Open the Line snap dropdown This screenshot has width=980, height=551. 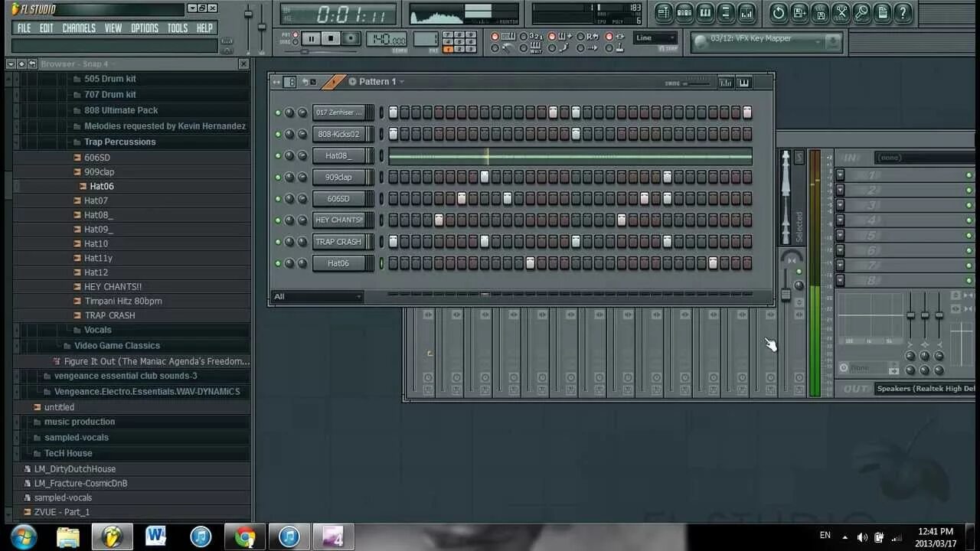[x=655, y=37]
